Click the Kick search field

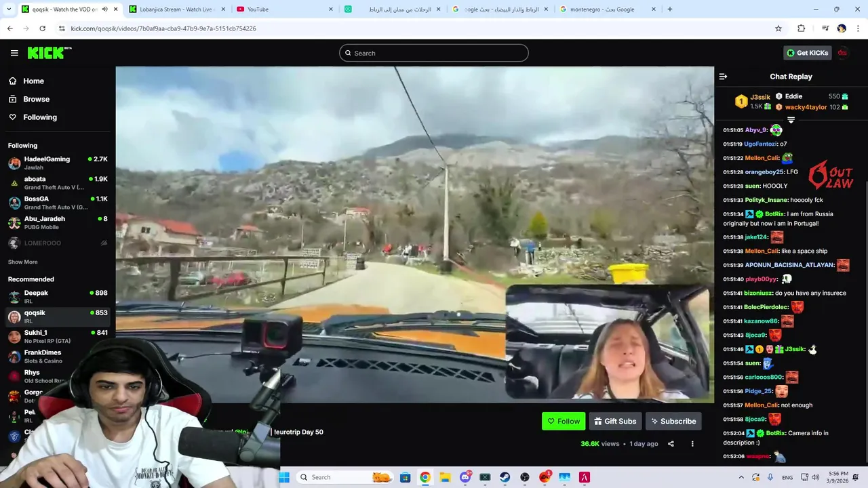point(434,53)
